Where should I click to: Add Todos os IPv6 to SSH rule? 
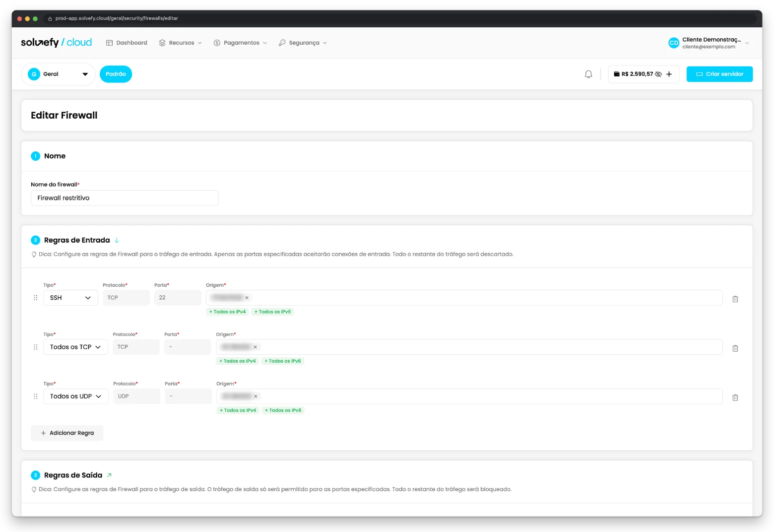tap(272, 312)
